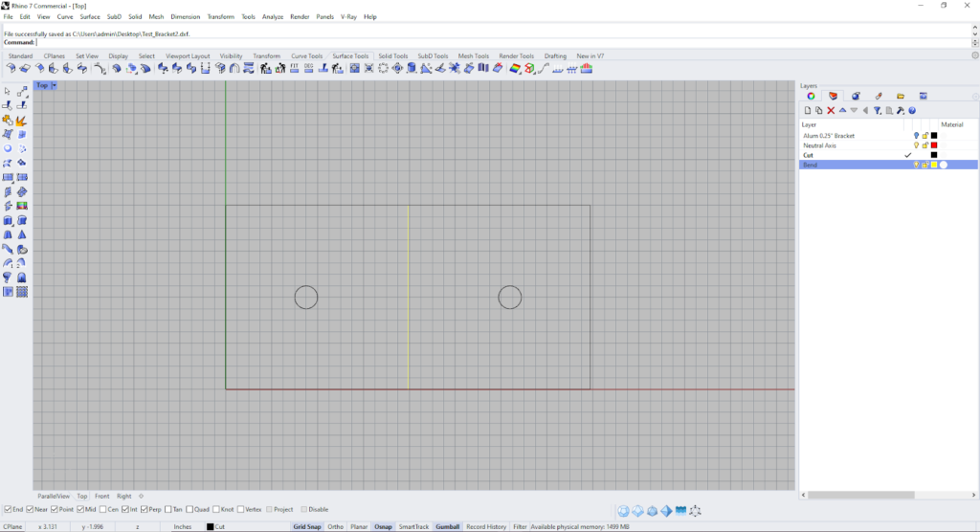Toggle visibility bulb of Neutral Axis layer
This screenshot has height=532, width=980.
pyautogui.click(x=916, y=145)
